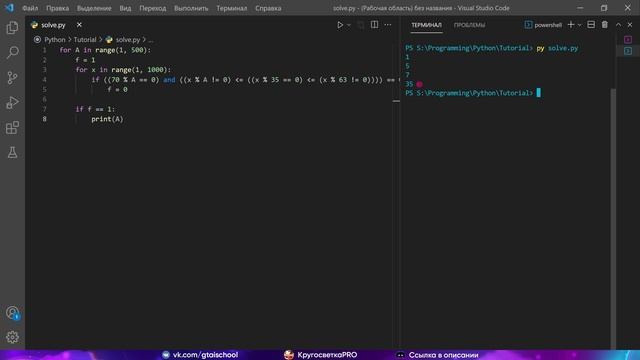This screenshot has width=640, height=360.
Task: Click the 'f = 0' code line
Action: coord(118,89)
